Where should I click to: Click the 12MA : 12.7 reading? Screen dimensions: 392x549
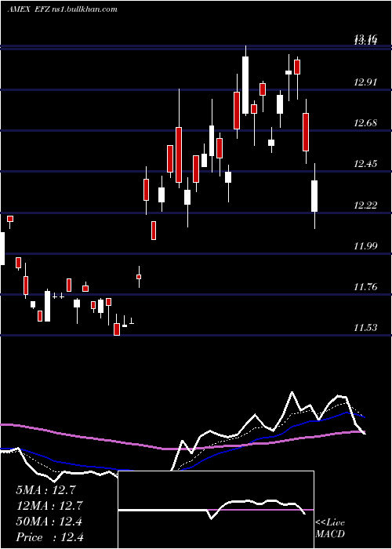[49, 506]
